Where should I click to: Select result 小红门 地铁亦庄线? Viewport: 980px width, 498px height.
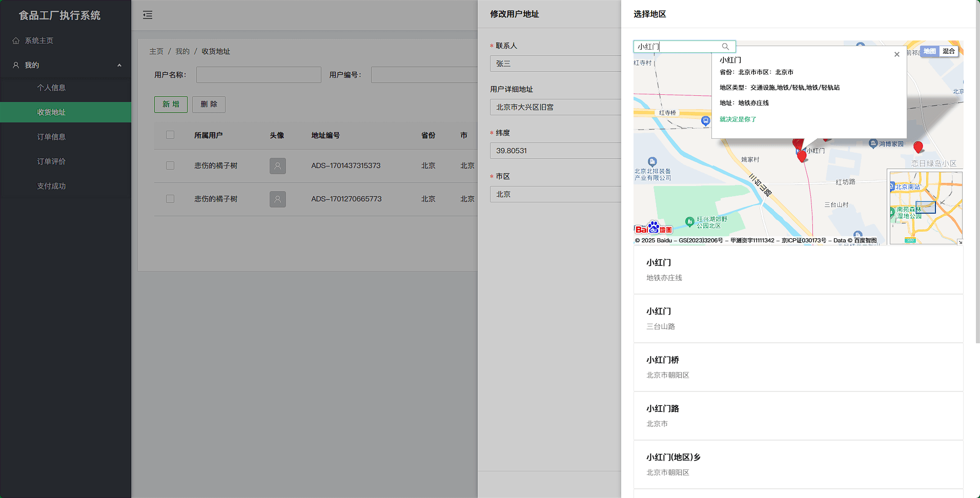(798, 270)
